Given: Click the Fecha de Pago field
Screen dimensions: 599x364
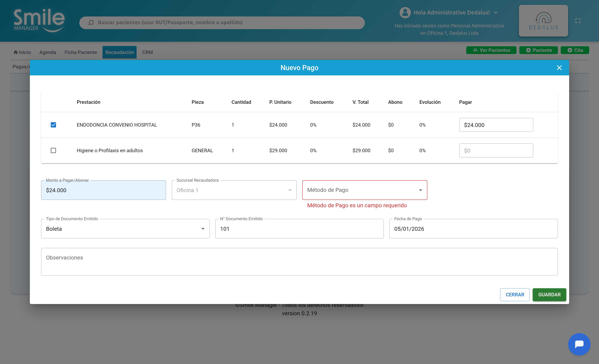Looking at the screenshot, I should coord(473,229).
